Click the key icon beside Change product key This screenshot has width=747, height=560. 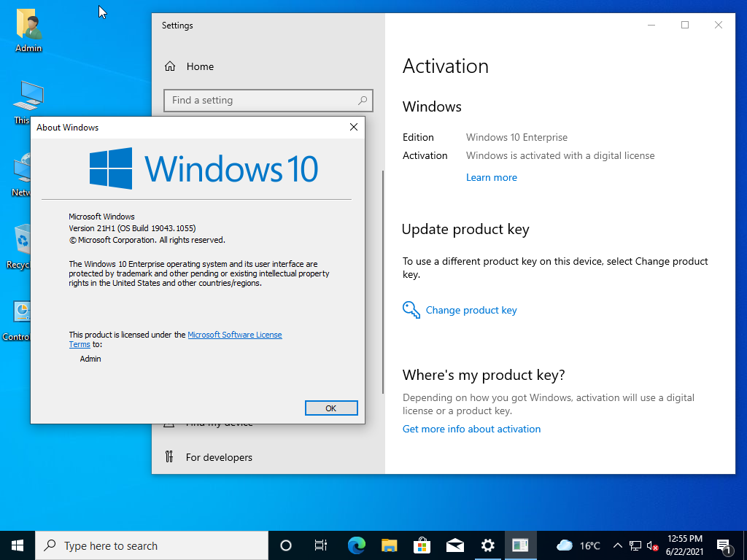(x=411, y=310)
